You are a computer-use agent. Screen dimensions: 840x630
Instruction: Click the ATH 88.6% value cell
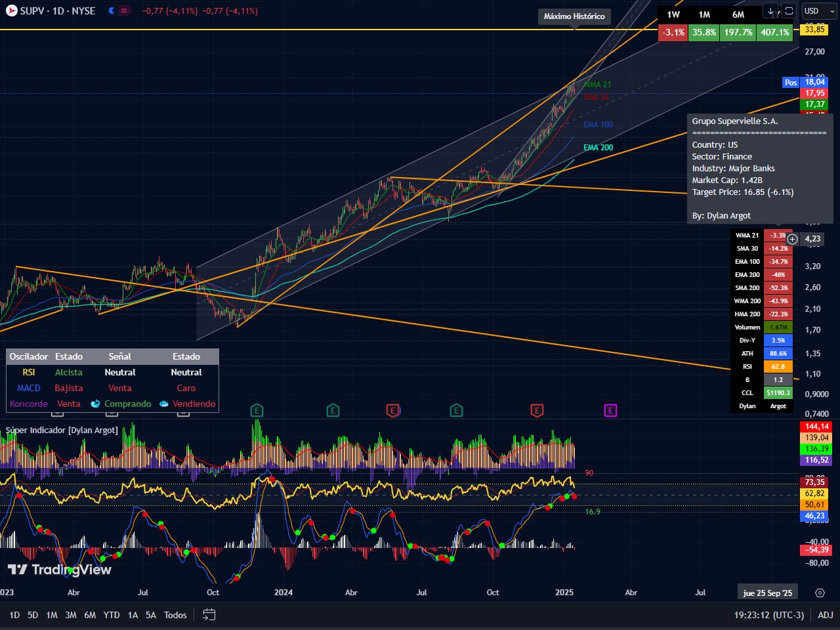click(x=778, y=353)
